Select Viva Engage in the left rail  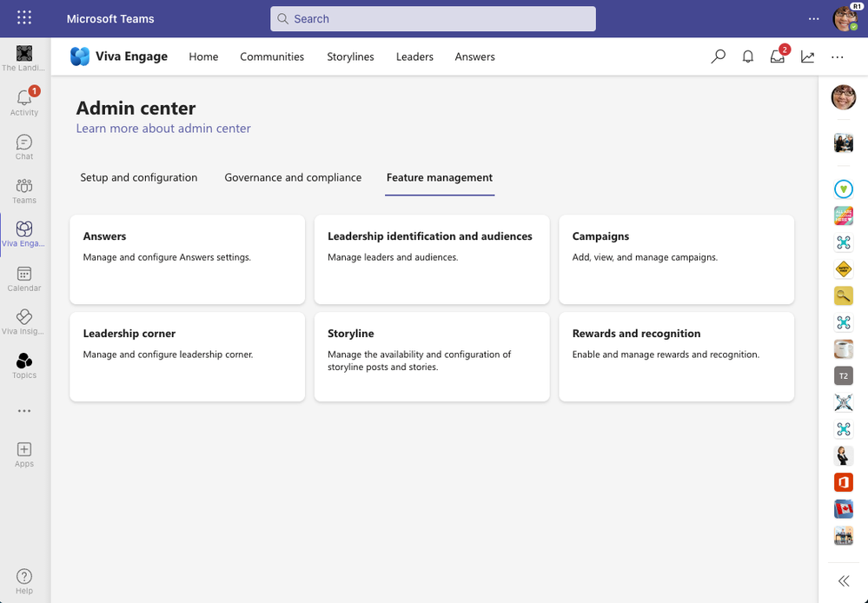pos(24,235)
